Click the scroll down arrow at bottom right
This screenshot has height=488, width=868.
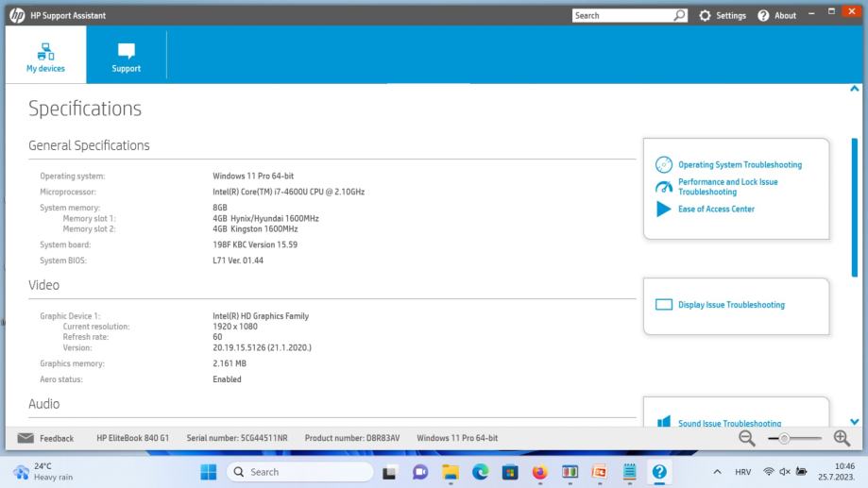point(855,422)
